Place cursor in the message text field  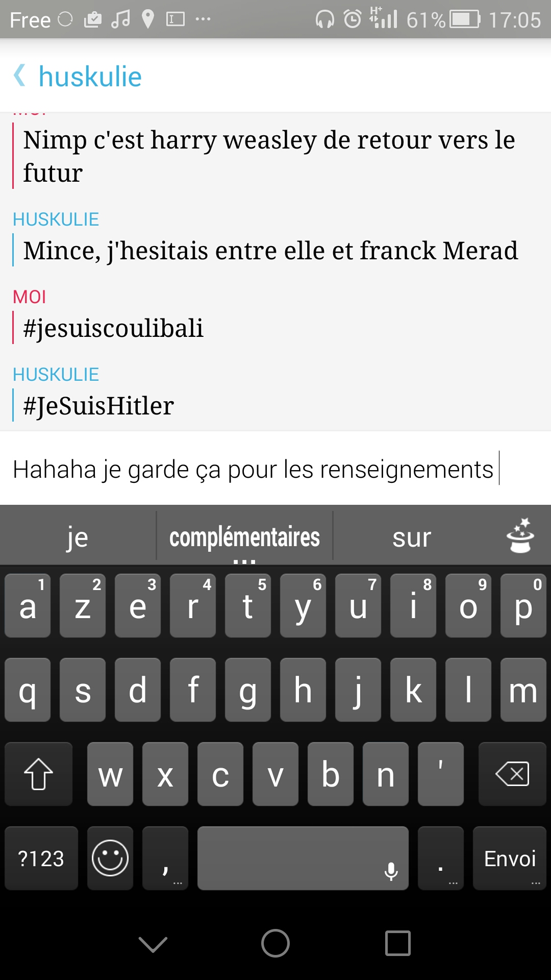[255, 469]
